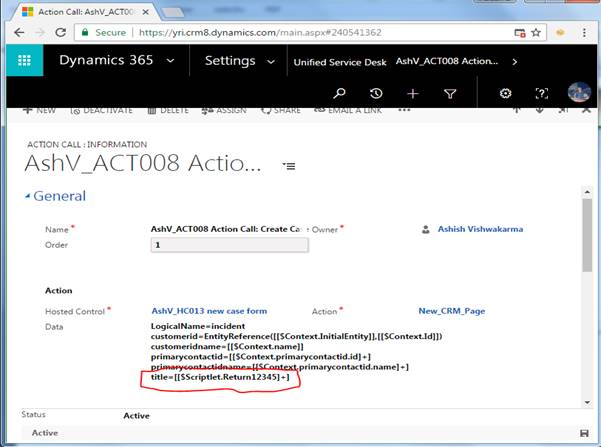Expand Dynamics 365 navigation dropdown
601x447 pixels.
[171, 61]
